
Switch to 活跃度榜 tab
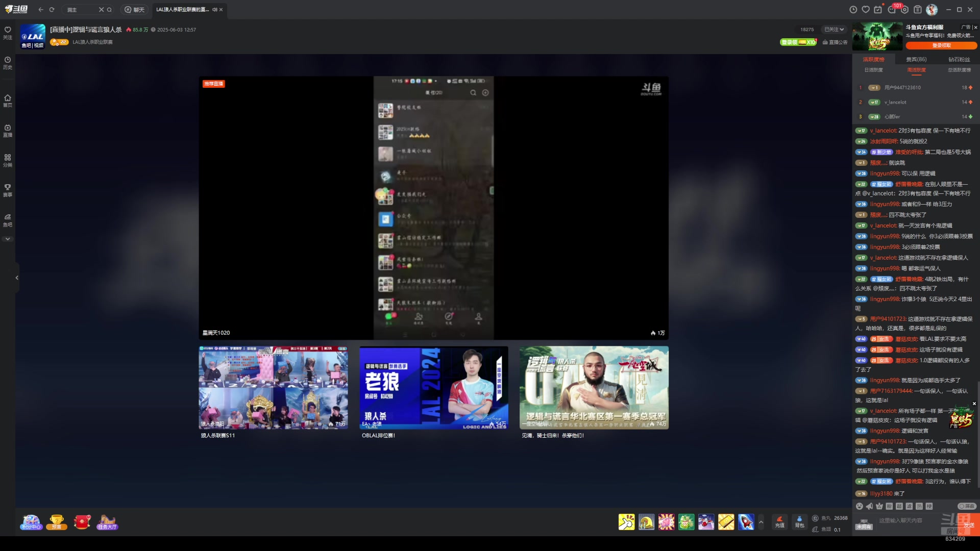[873, 60]
